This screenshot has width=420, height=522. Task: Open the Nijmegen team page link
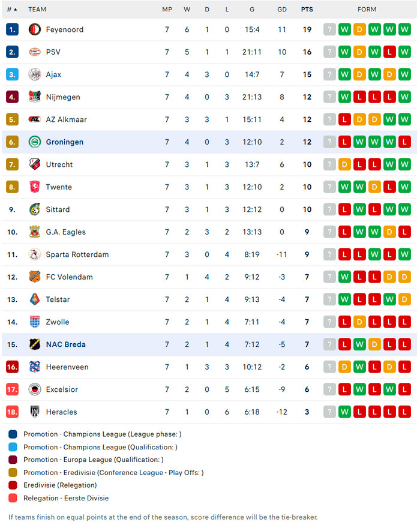[x=63, y=97]
